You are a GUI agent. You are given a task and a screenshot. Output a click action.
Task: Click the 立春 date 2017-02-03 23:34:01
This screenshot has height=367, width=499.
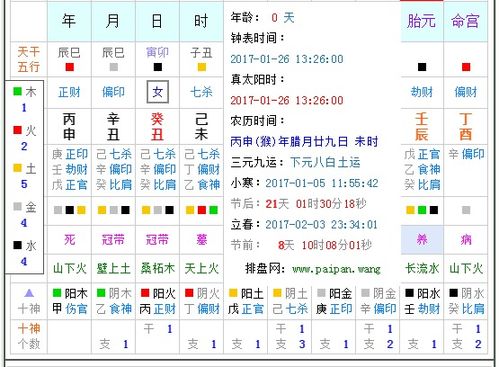click(321, 224)
